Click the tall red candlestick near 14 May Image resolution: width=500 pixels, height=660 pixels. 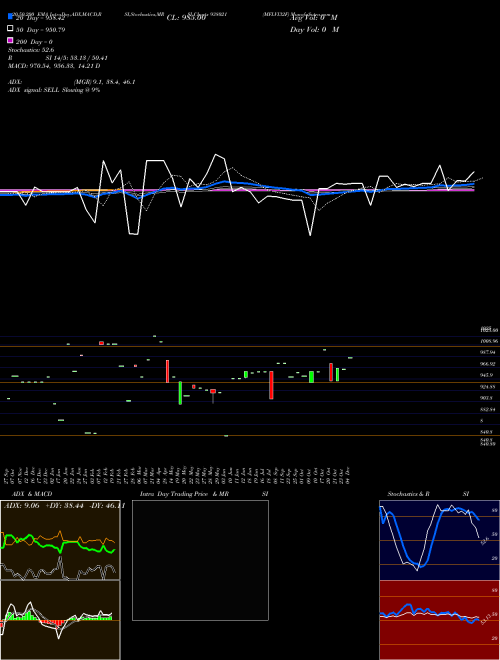point(168,371)
